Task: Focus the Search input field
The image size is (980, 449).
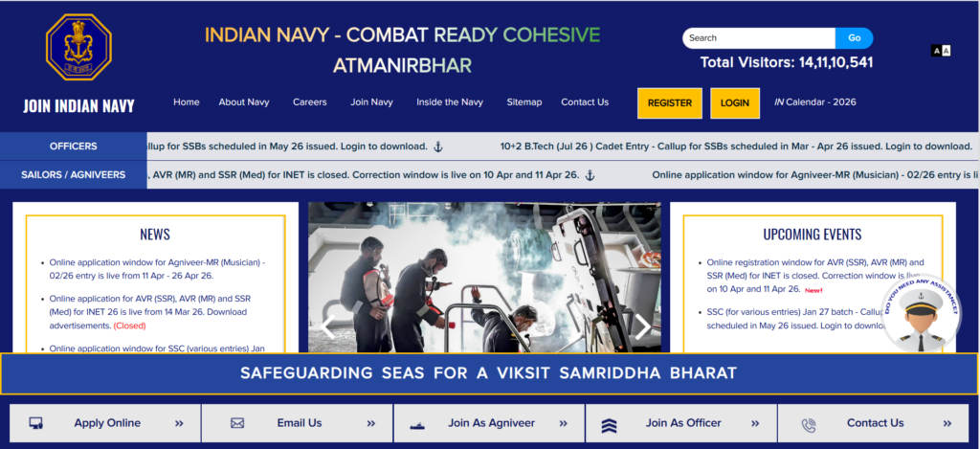Action: click(759, 38)
